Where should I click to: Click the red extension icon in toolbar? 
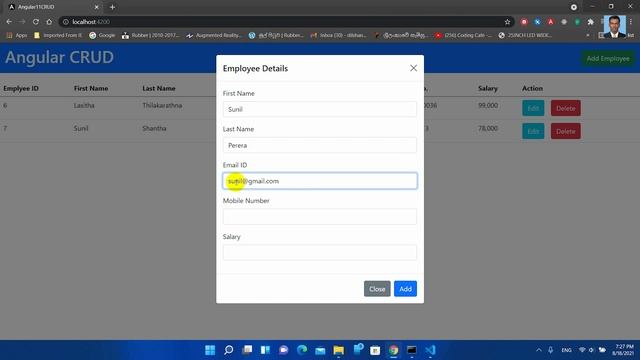524,22
